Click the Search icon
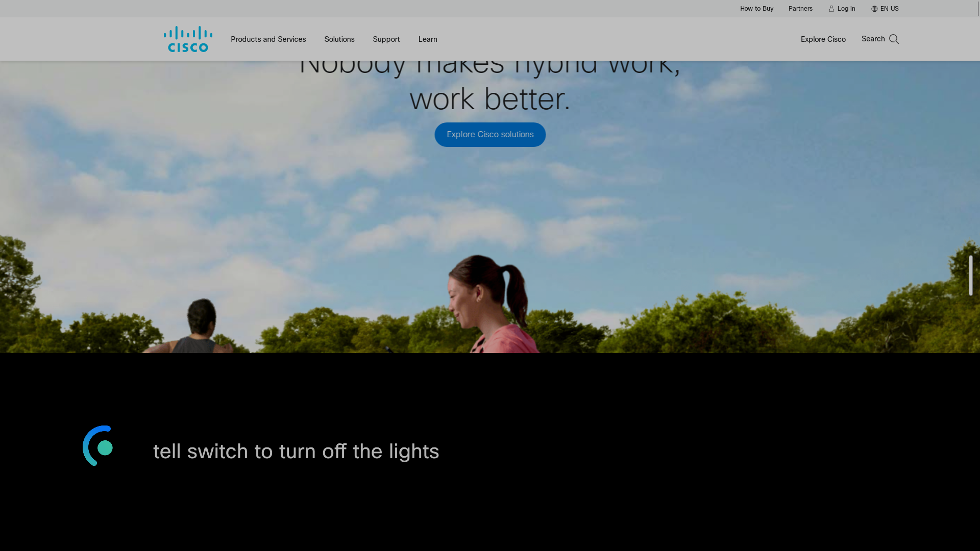Screen dimensions: 980x551 (894, 39)
